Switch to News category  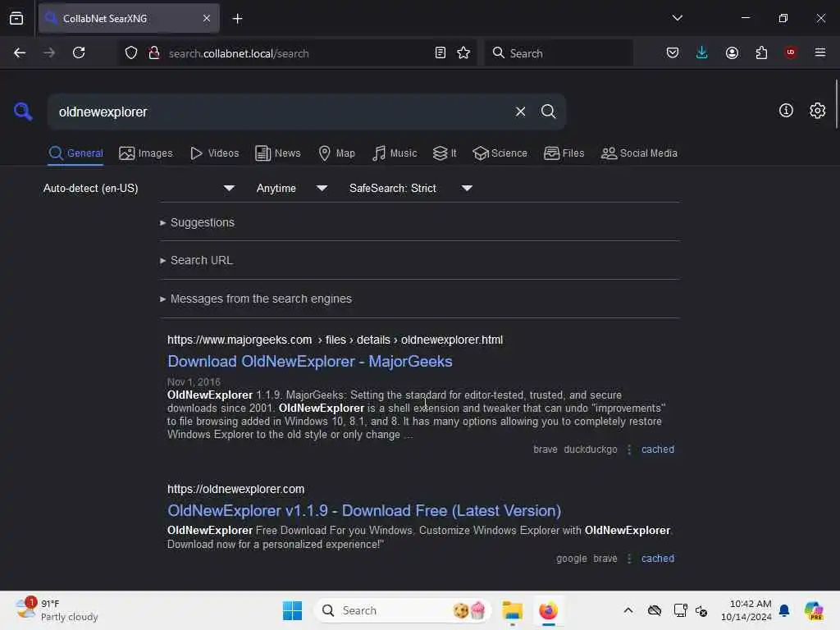(x=277, y=153)
